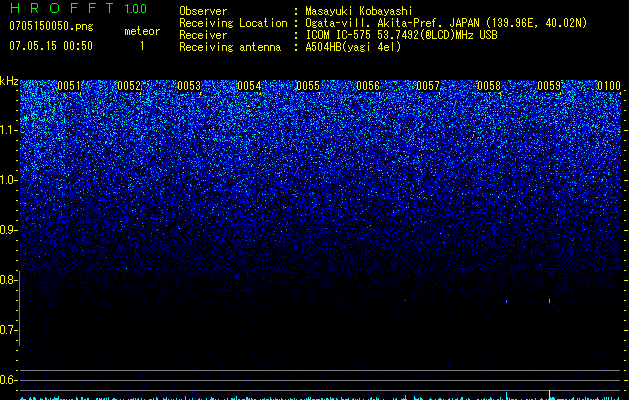
Task: Click the A504HB(yagi 4el) antenna text
Action: [x=353, y=47]
